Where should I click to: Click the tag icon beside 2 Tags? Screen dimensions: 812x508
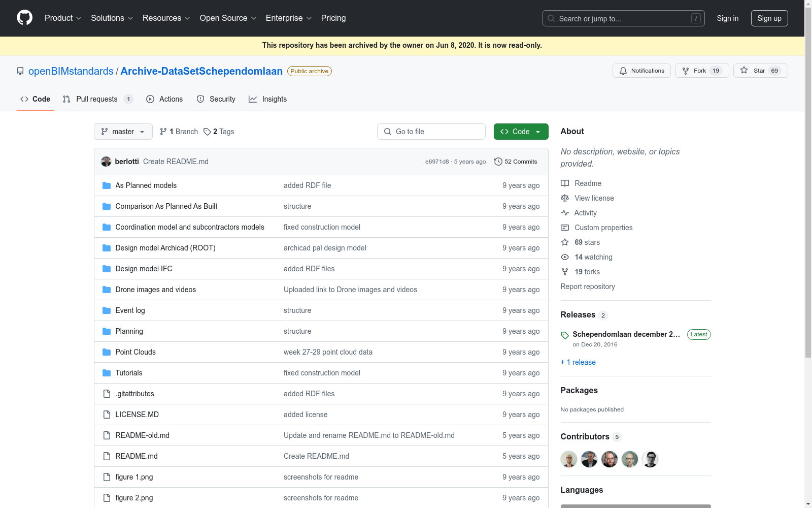[207, 132]
